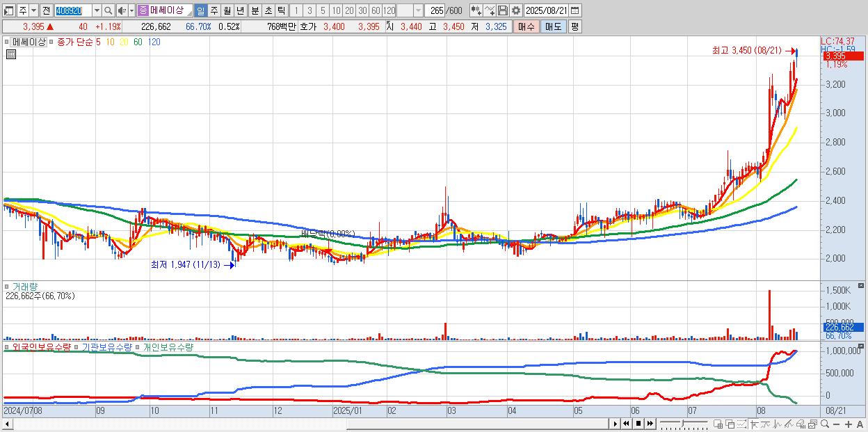
Task: Select the monthly (월) period toggle
Action: click(227, 10)
